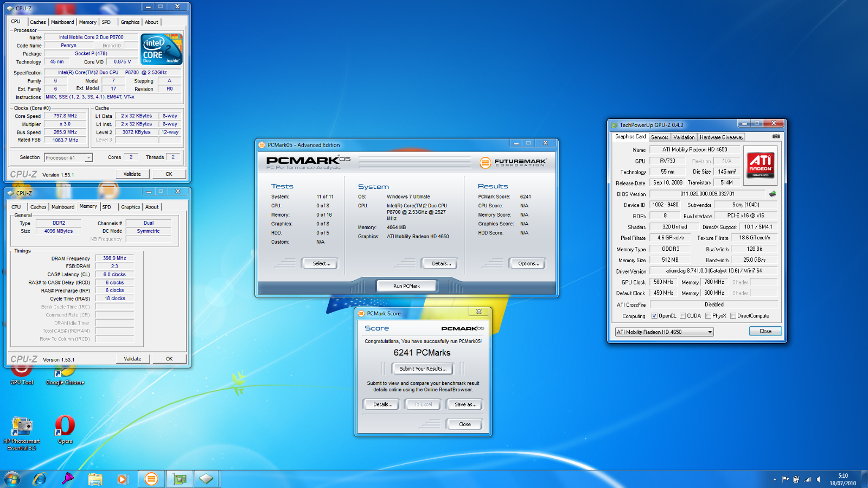This screenshot has height=488, width=868.
Task: Click the taskbar clock showing 5:10
Action: point(843,479)
